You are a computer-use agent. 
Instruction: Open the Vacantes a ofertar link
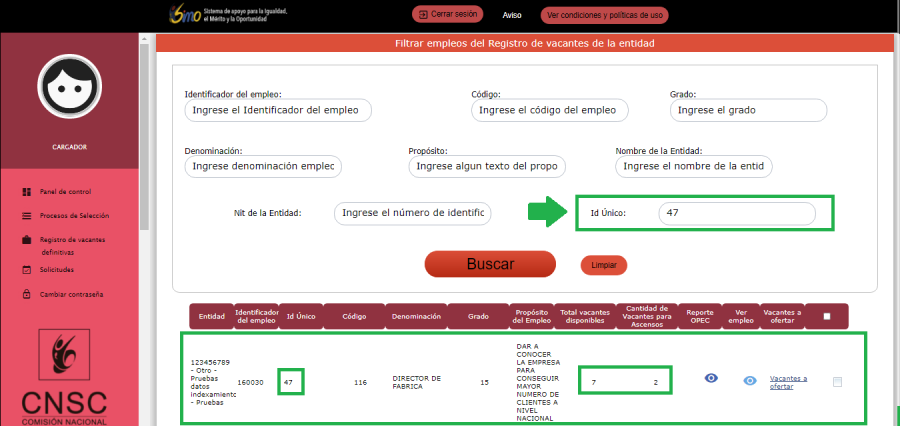coord(788,383)
